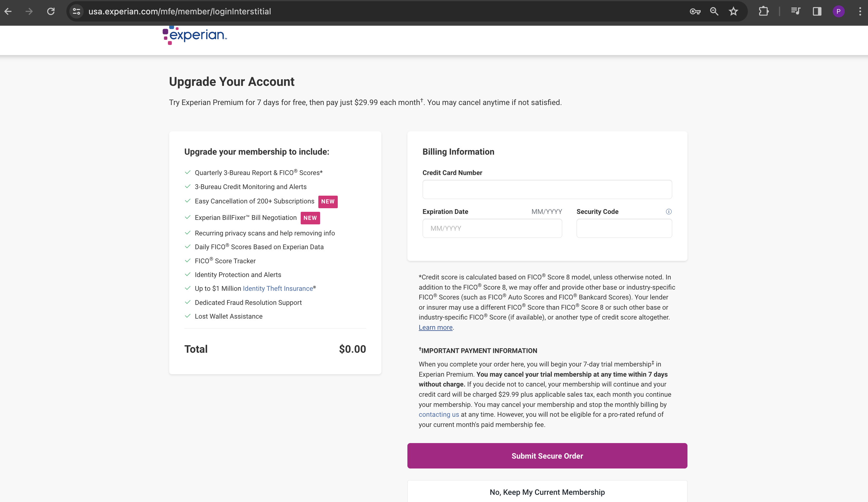Click the Billing Information heading

click(x=458, y=152)
